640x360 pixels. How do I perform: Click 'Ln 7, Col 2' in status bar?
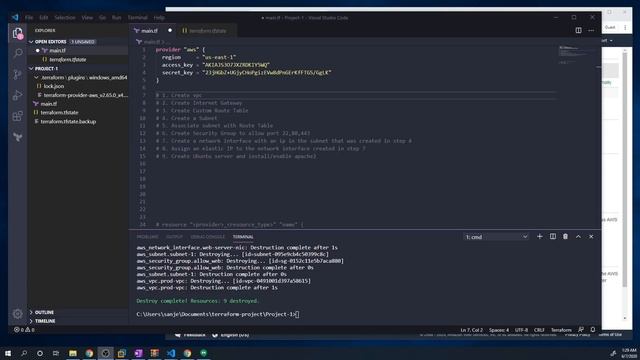pos(471,330)
